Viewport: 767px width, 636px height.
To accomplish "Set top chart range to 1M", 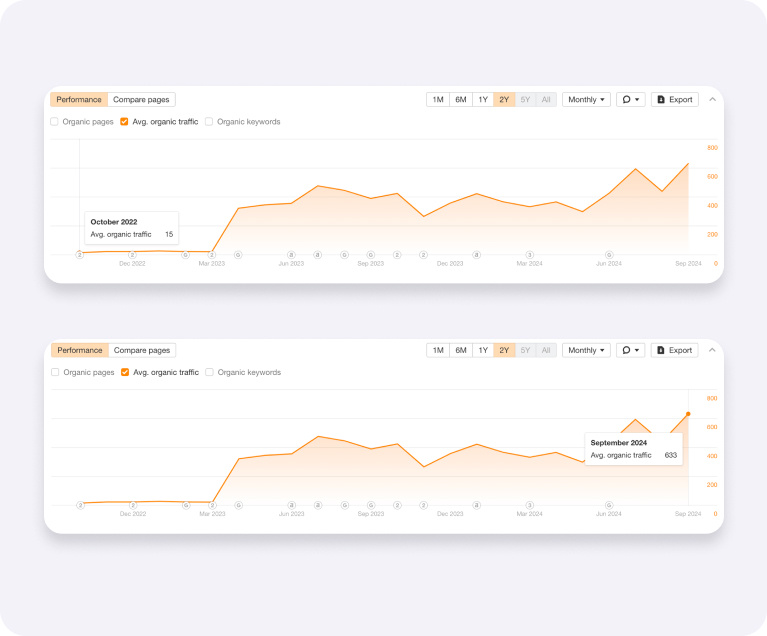I will [438, 99].
